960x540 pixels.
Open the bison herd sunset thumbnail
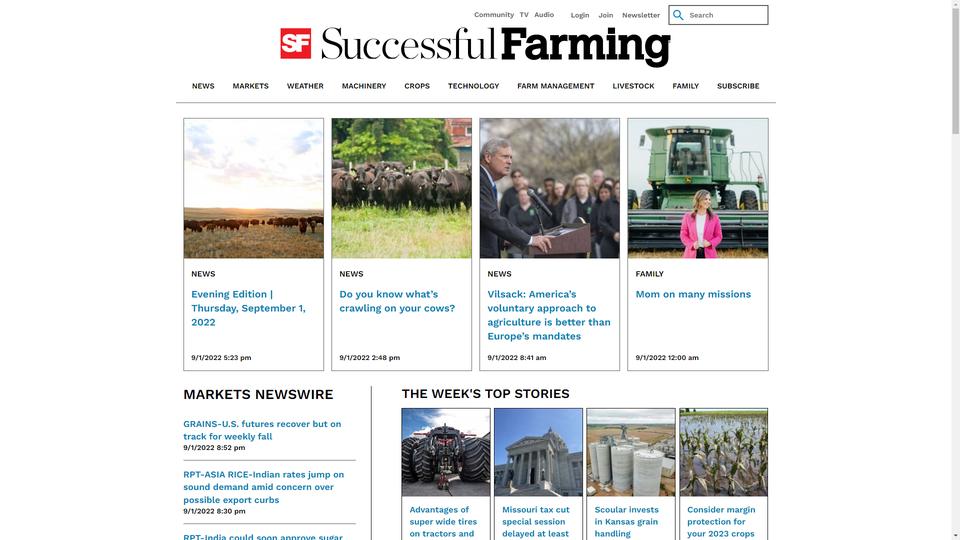coord(253,189)
